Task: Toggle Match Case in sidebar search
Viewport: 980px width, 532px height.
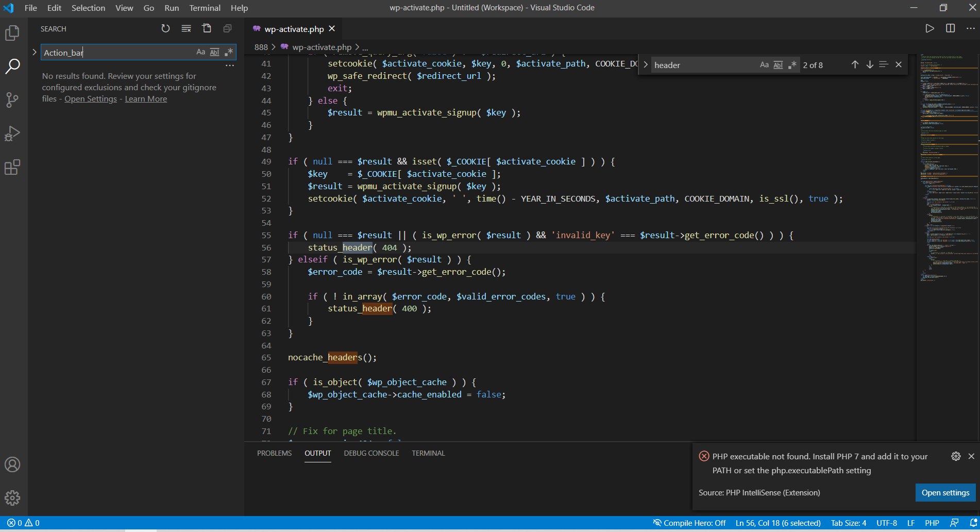Action: click(201, 52)
